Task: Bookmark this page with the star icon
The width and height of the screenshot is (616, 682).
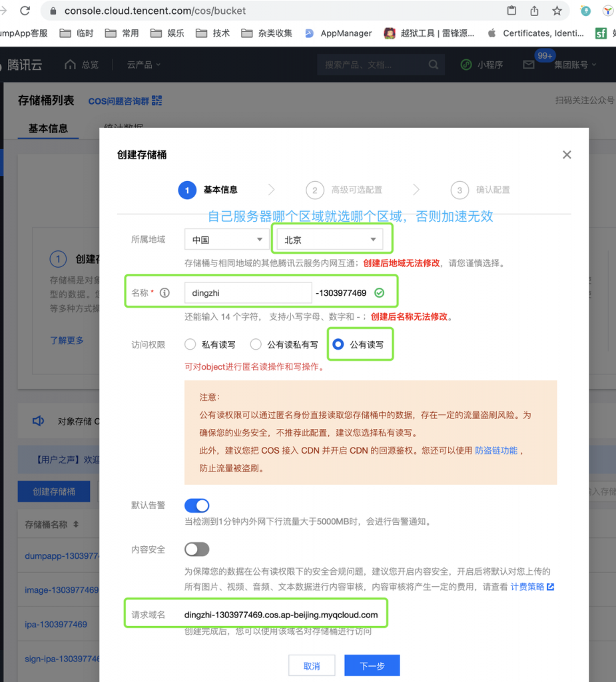Action: [x=557, y=11]
